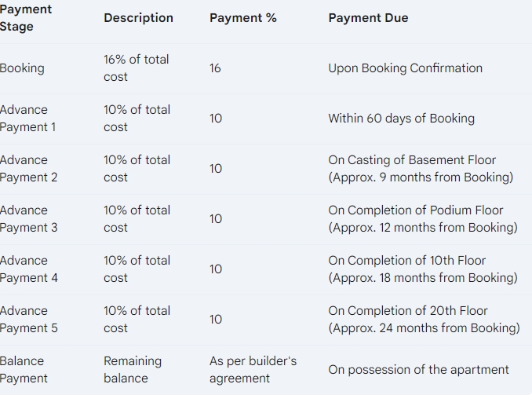Click the Payment Stage column header
The width and height of the screenshot is (532, 395).
[26, 17]
